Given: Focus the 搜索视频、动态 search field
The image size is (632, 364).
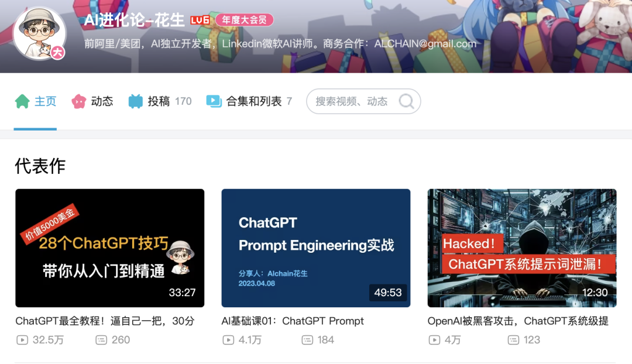Looking at the screenshot, I should point(363,101).
